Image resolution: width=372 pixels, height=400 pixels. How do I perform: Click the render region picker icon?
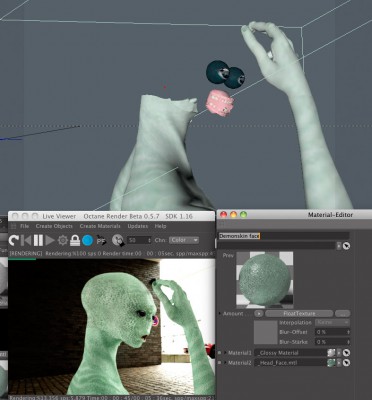point(118,240)
